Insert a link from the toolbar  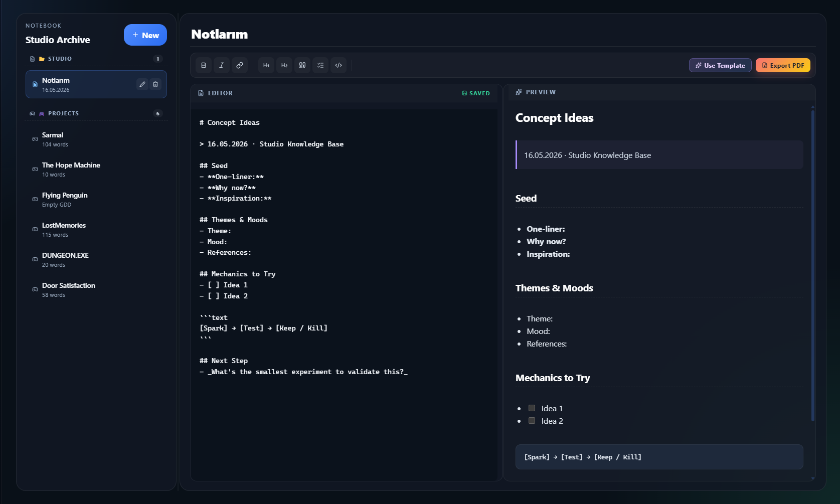pos(240,65)
